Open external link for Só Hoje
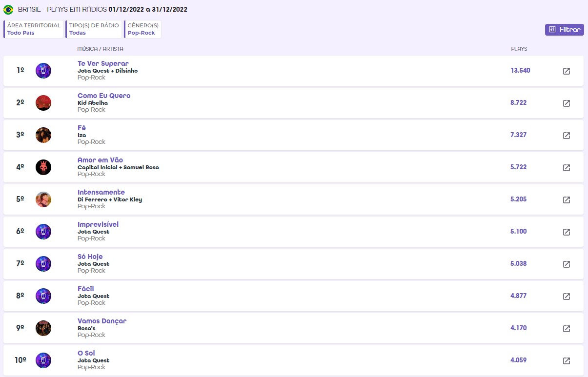Viewport: 588px width, 377px height. (x=567, y=264)
